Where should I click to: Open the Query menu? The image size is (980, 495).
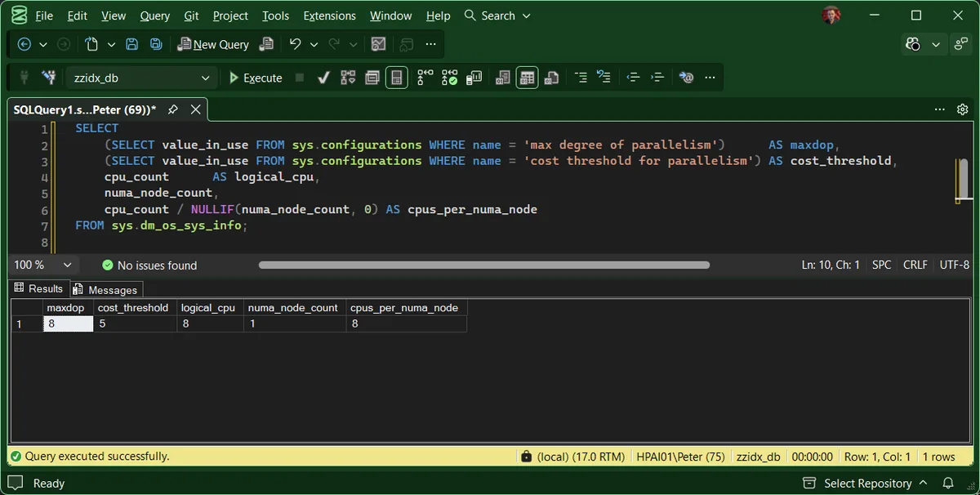[x=154, y=16]
